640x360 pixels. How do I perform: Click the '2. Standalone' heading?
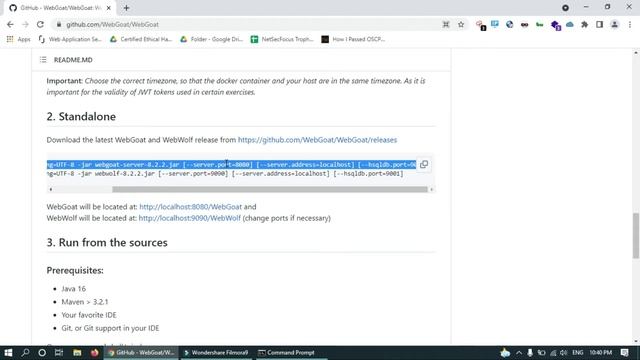click(x=81, y=116)
